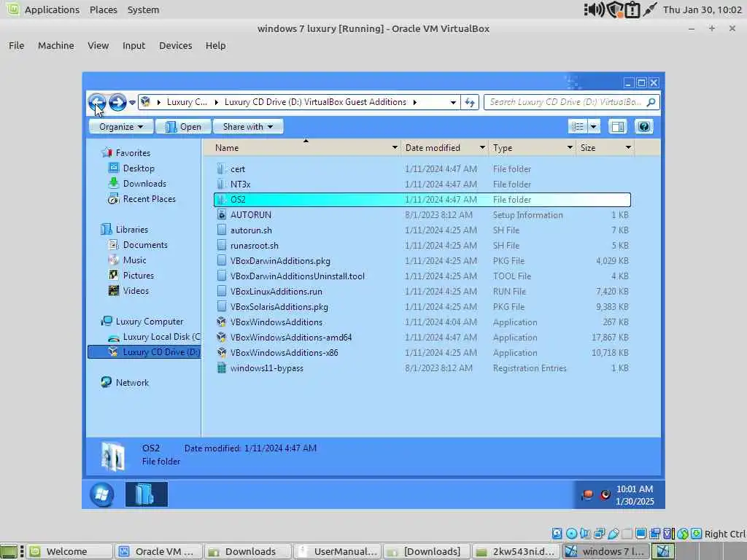747x560 pixels.
Task: Open VirtualBox File menu
Action: [16, 46]
